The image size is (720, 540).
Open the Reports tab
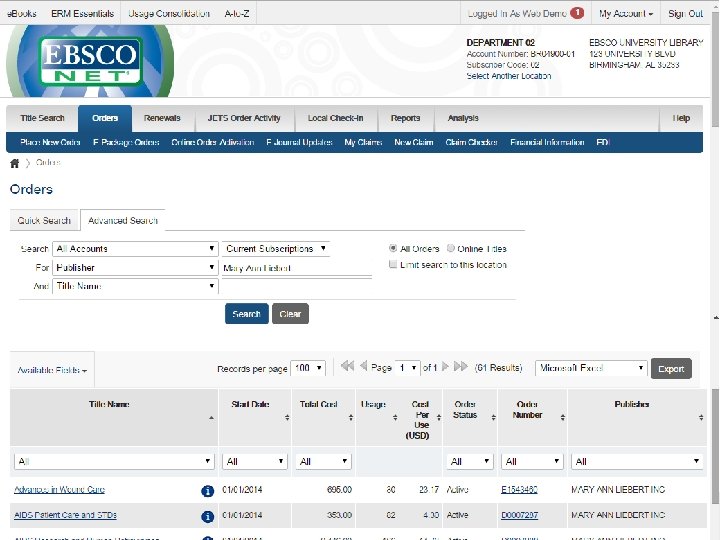coord(405,118)
